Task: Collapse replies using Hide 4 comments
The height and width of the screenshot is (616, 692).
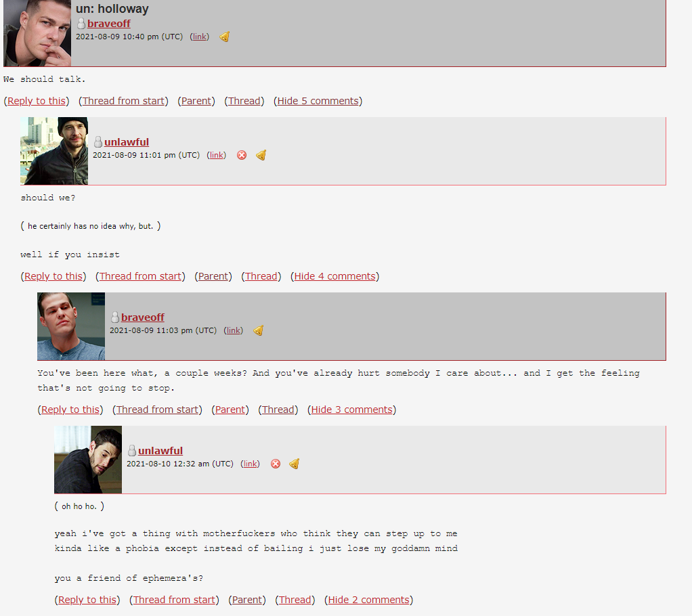Action: pyautogui.click(x=334, y=276)
